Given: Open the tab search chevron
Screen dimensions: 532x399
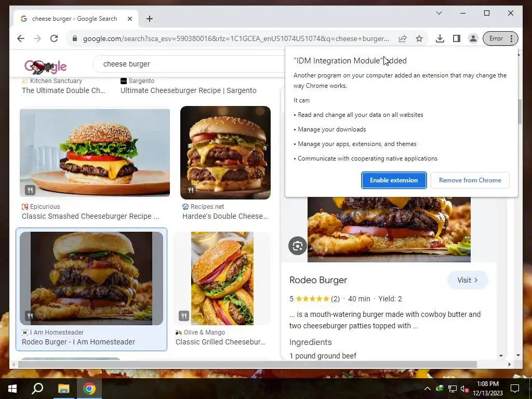Looking at the screenshot, I should pyautogui.click(x=438, y=13).
